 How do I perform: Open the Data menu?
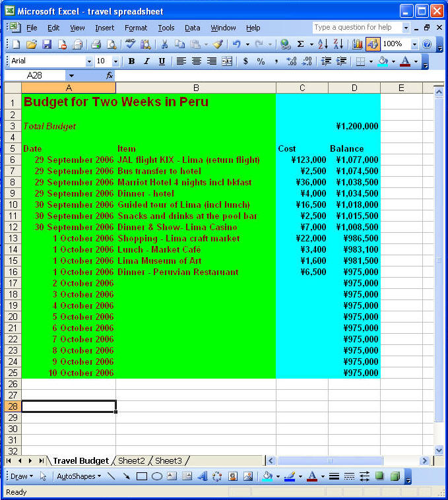point(192,28)
